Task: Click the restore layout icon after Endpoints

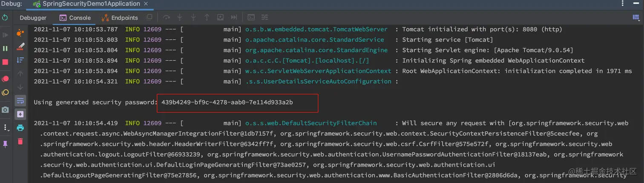Action: [x=149, y=17]
